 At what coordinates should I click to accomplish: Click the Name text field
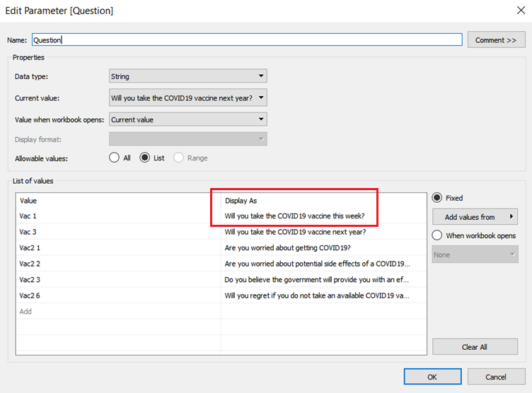[247, 40]
